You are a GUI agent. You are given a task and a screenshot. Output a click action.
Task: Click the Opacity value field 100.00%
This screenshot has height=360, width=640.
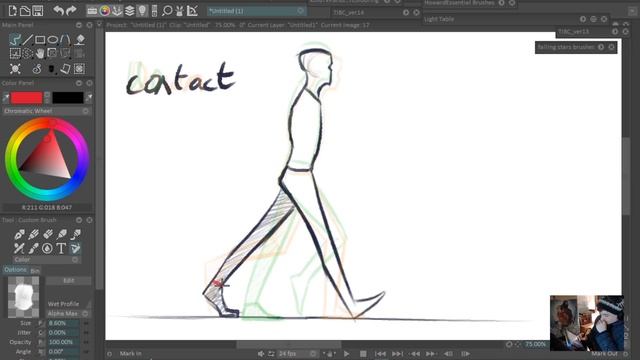click(63, 342)
